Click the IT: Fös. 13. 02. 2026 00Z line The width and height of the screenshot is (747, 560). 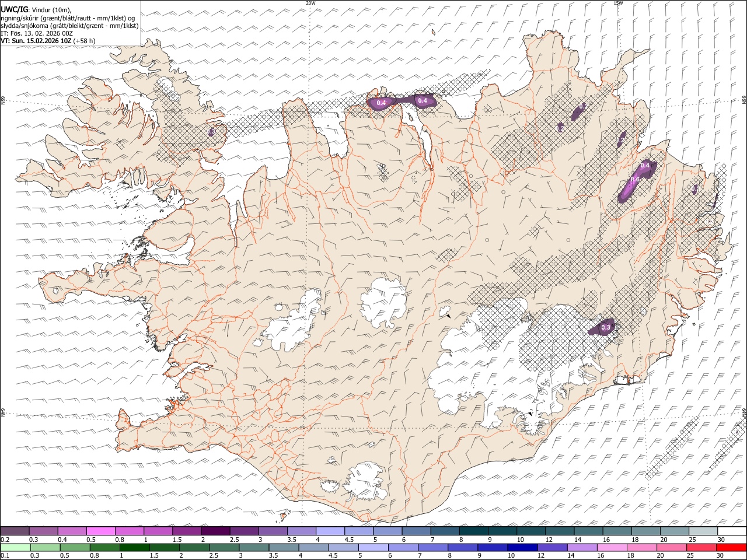point(37,33)
